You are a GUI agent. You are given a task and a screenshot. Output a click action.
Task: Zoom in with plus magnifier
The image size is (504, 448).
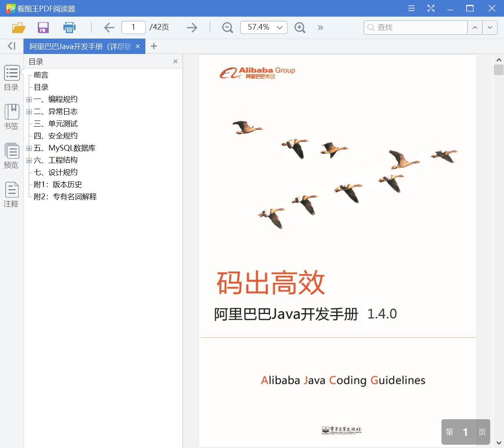300,28
